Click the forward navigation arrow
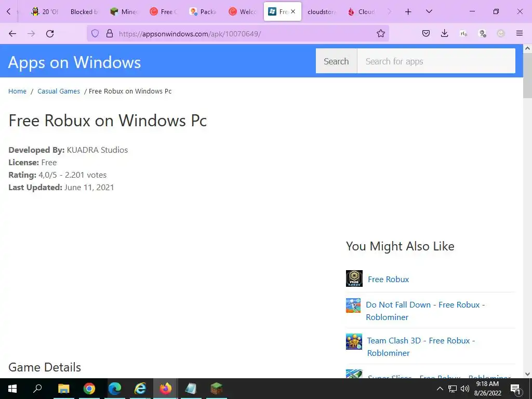 31,34
